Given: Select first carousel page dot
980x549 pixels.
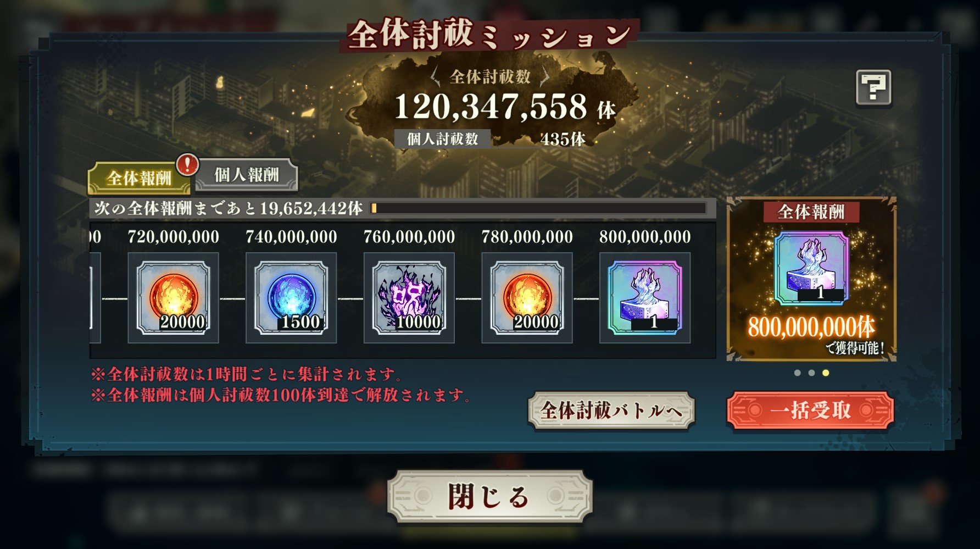Looking at the screenshot, I should click(798, 373).
